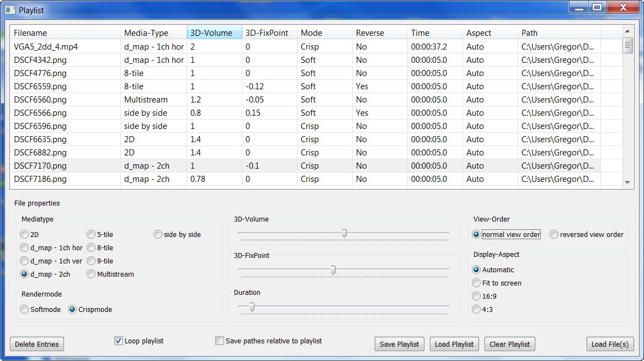Click the Duration slider handle
The image size is (644, 361).
252,306
